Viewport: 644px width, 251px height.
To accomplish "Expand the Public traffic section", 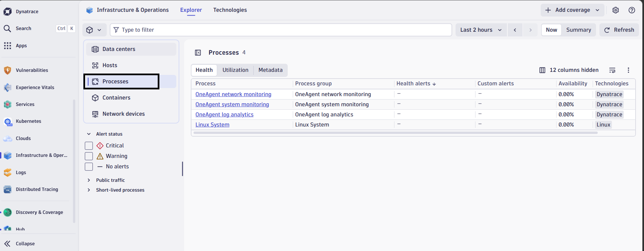I will point(89,180).
